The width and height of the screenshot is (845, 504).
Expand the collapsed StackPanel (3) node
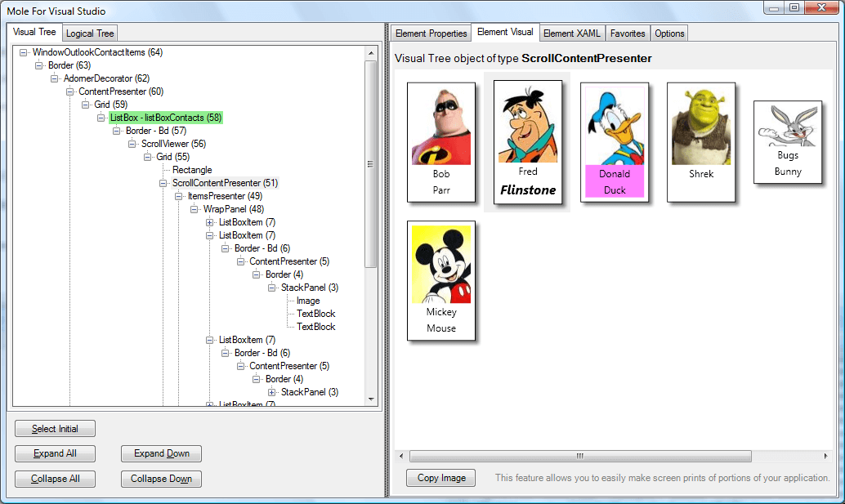(x=272, y=392)
